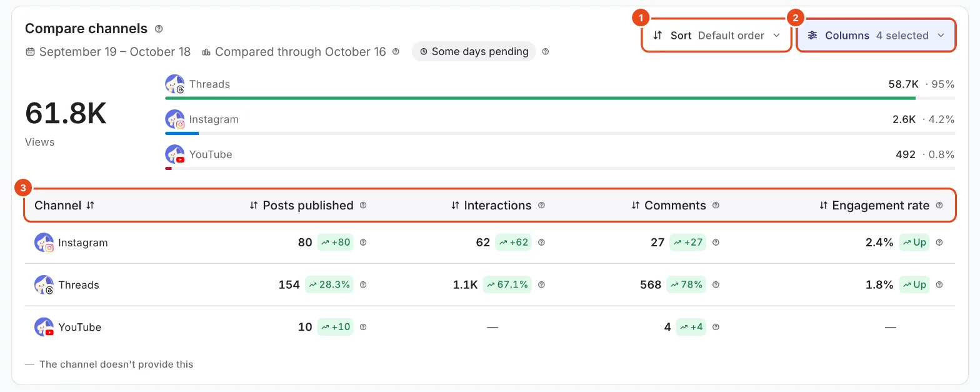This screenshot has height=392, width=980.
Task: Click Instagram channel name in table
Action: click(x=83, y=243)
